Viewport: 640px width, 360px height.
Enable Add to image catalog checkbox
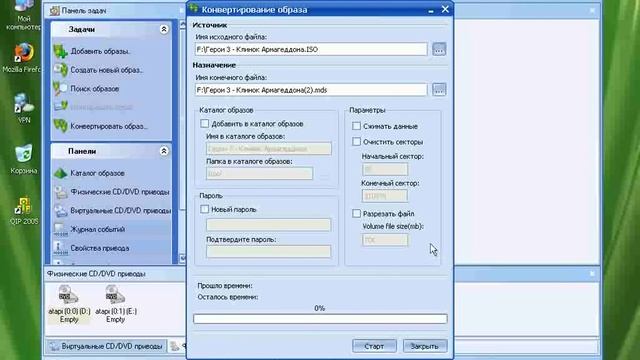click(x=204, y=123)
